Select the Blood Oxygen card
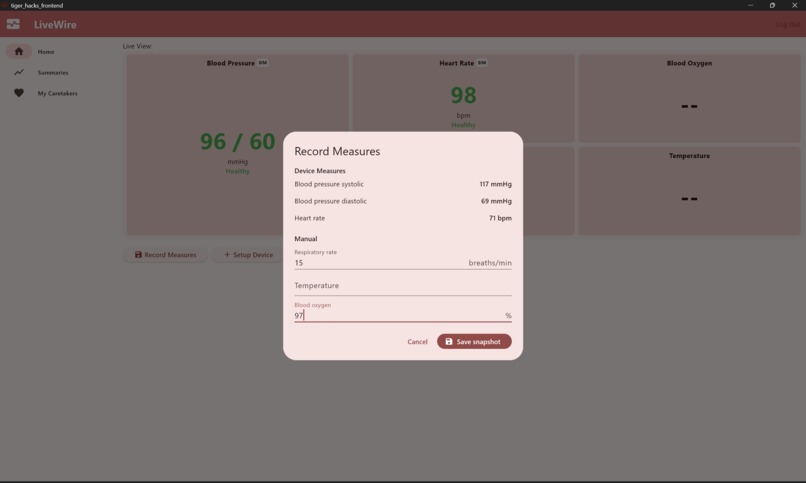This screenshot has width=806, height=483. pyautogui.click(x=689, y=98)
